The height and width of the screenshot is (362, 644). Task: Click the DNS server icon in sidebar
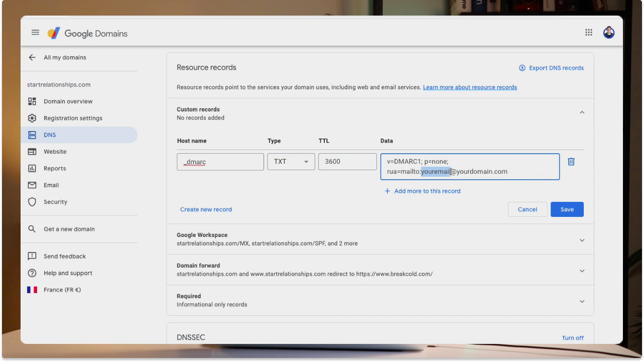[32, 135]
